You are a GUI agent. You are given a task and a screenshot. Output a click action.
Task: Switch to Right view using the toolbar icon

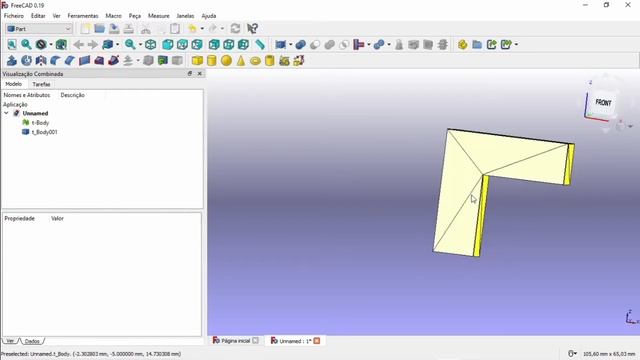click(197, 44)
